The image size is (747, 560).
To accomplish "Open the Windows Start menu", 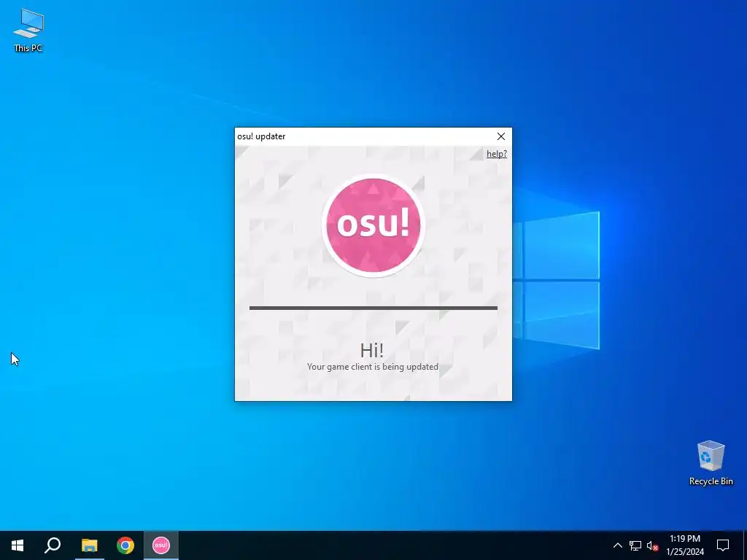I will [18, 545].
